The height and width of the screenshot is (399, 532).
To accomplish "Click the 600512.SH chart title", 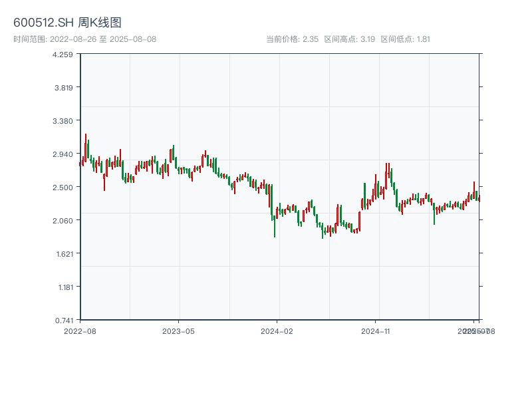I will click(x=67, y=23).
